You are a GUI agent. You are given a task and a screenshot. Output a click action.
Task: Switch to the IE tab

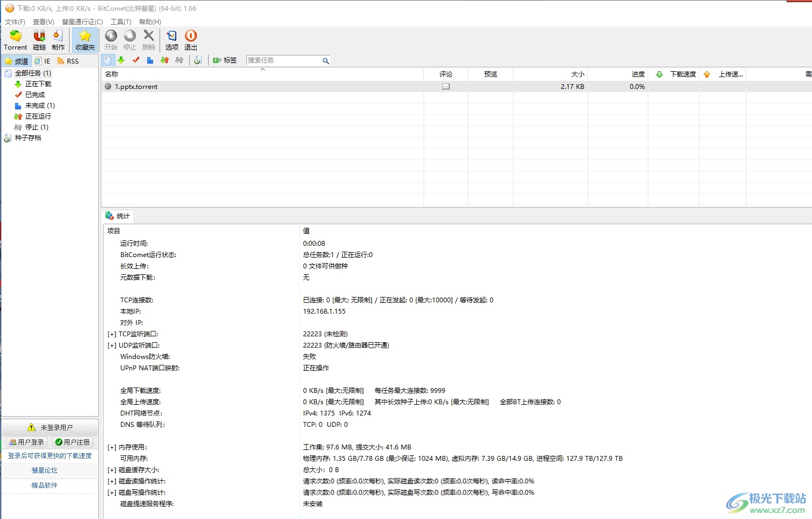click(43, 61)
